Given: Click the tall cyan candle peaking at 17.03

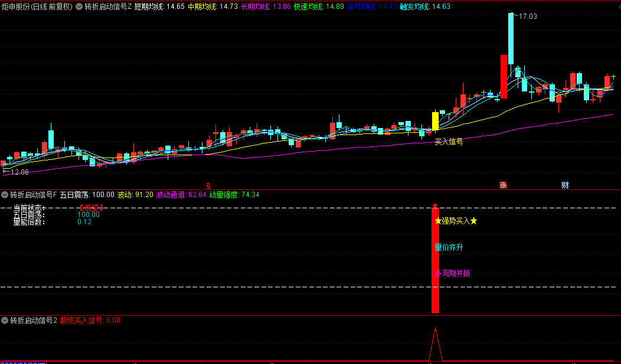Looking at the screenshot, I should tap(511, 38).
